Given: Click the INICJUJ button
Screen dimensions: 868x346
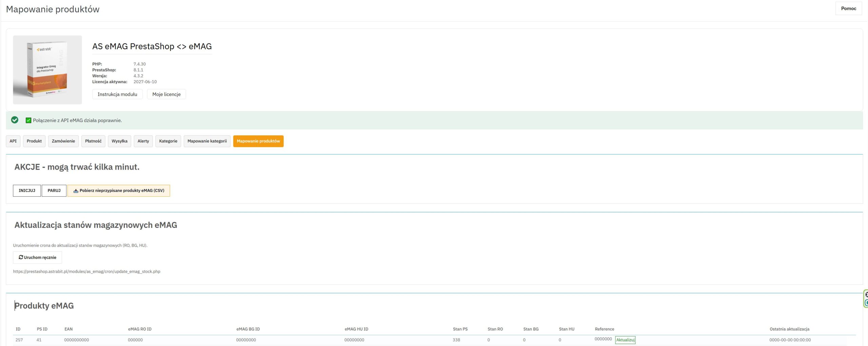Looking at the screenshot, I should (27, 191).
